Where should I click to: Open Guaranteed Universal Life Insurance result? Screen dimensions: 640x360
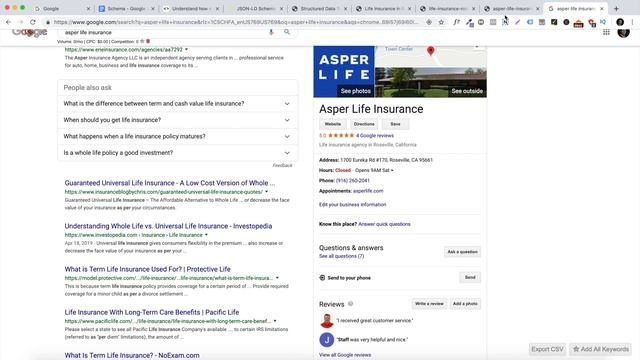pos(169,183)
